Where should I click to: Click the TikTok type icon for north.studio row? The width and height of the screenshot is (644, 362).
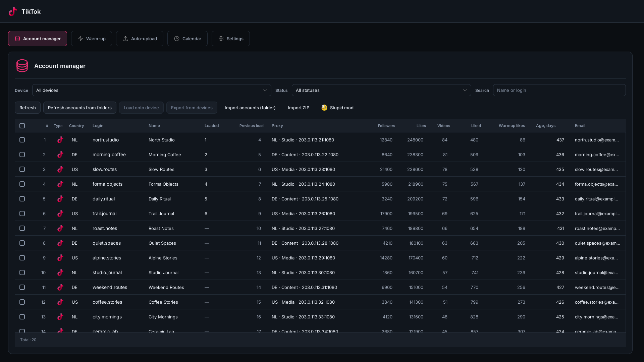click(60, 140)
